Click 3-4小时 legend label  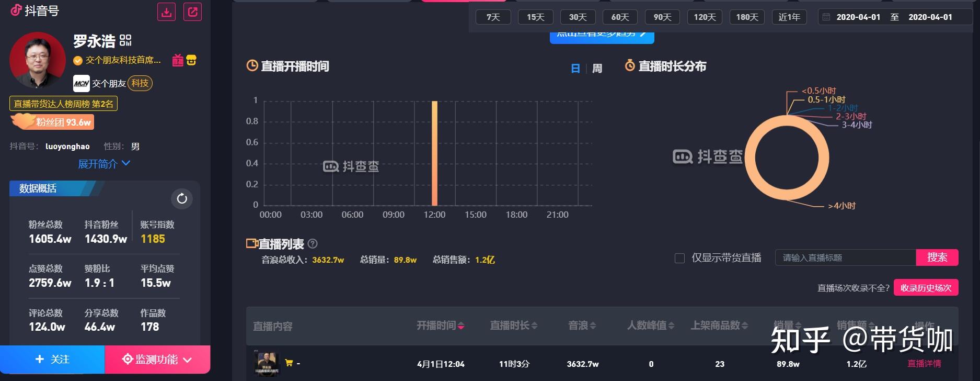point(857,125)
